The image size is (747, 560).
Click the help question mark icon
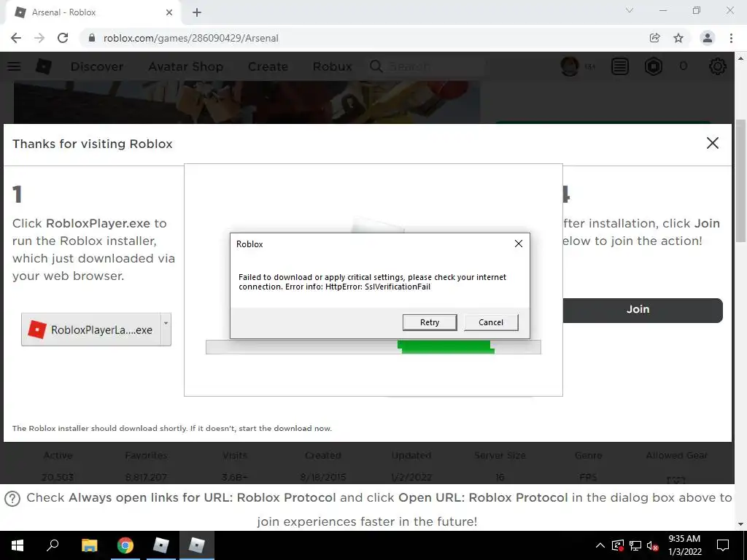pos(12,499)
